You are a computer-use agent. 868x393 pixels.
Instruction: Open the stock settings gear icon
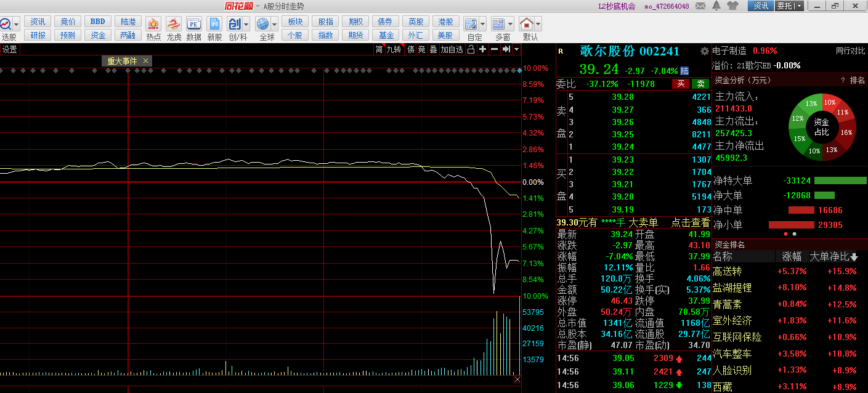point(705,51)
